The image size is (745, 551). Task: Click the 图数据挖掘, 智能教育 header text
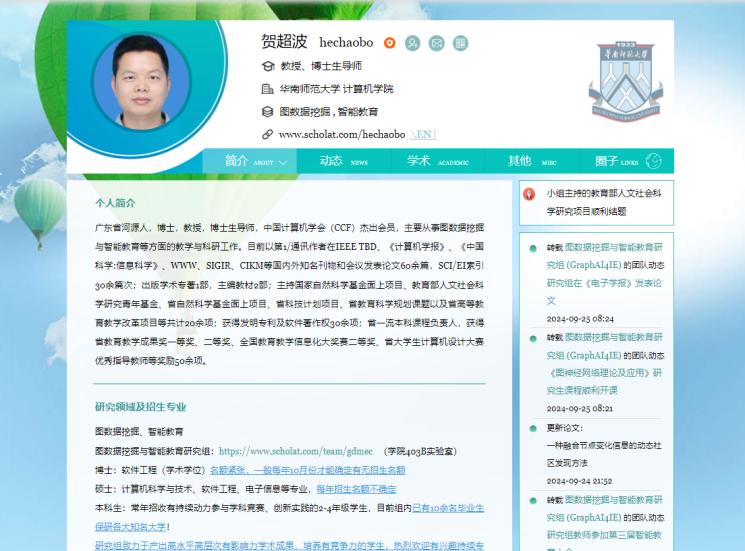(329, 112)
